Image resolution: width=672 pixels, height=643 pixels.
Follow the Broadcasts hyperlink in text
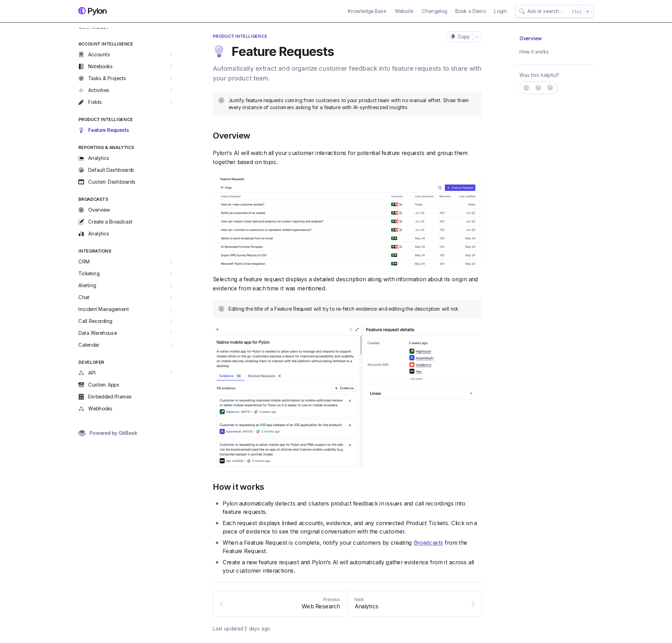click(x=428, y=543)
